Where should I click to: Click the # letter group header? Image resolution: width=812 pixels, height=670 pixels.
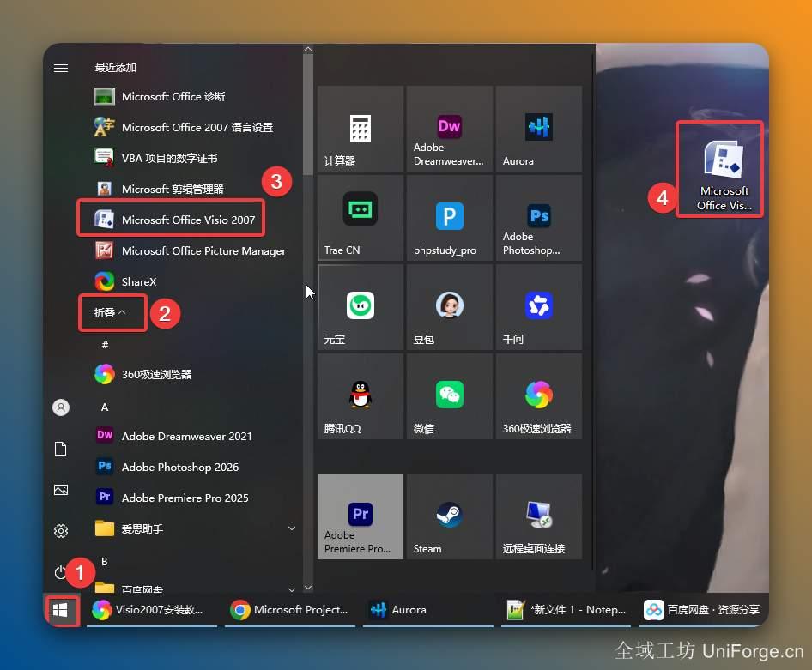pyautogui.click(x=105, y=345)
